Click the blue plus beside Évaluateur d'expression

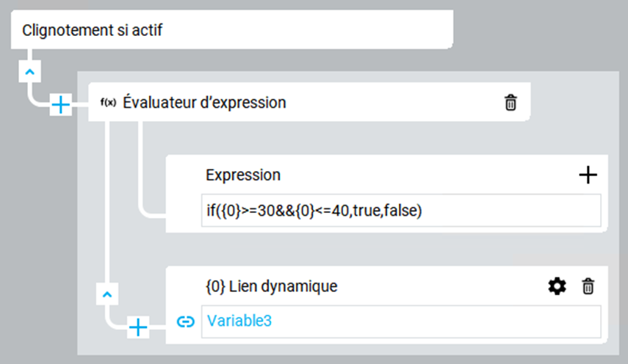(x=60, y=105)
